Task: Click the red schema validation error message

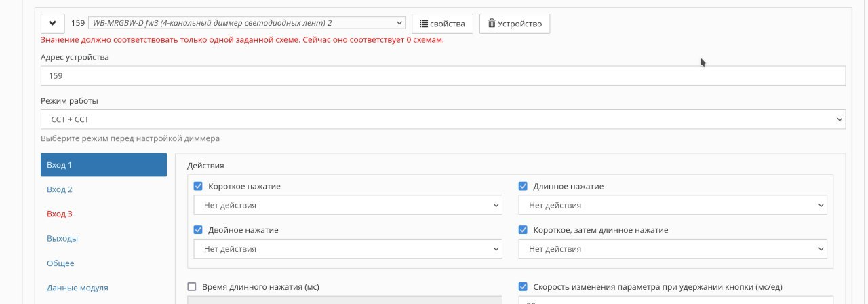Action: [x=243, y=40]
